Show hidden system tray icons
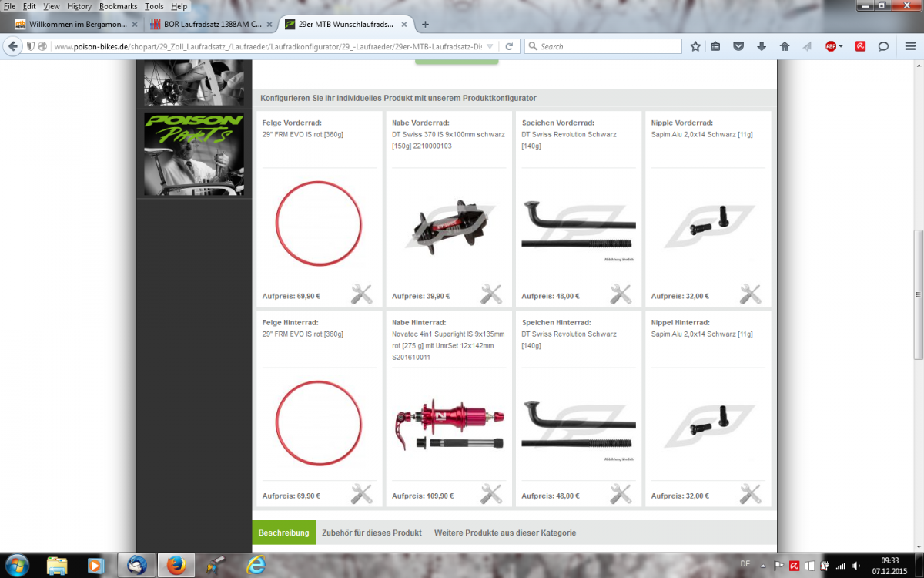The height and width of the screenshot is (578, 924). [765, 565]
